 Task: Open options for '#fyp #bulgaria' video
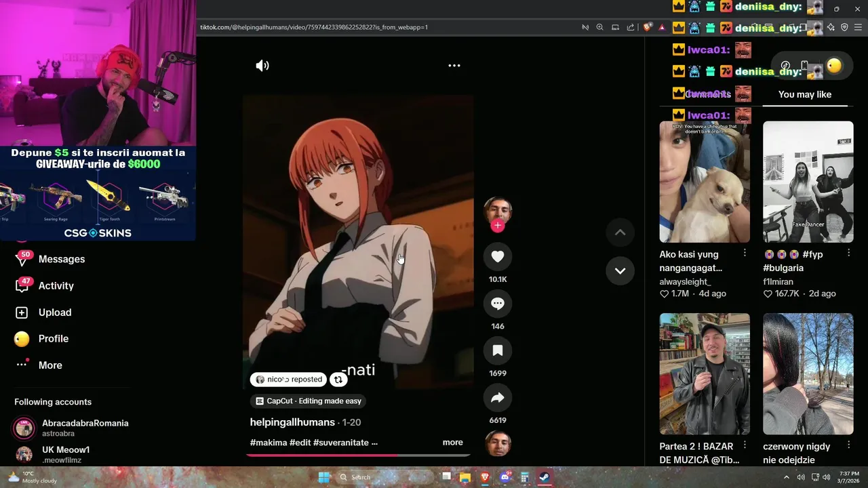[848, 253]
